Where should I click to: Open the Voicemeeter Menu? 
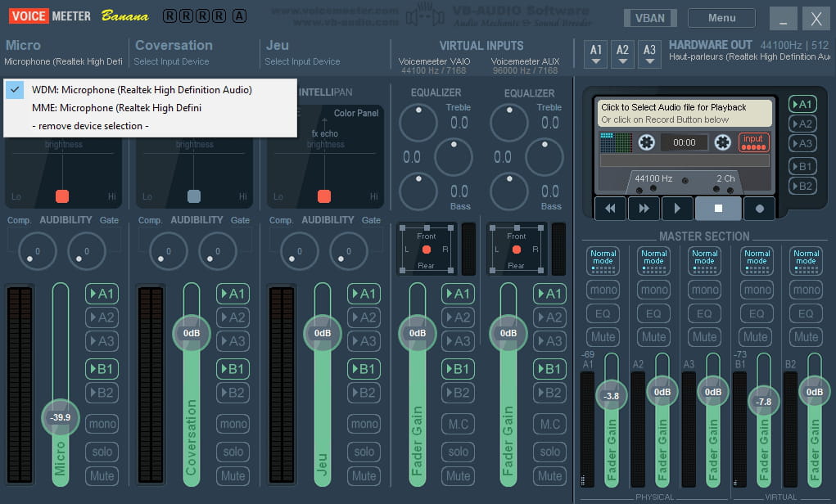point(721,18)
